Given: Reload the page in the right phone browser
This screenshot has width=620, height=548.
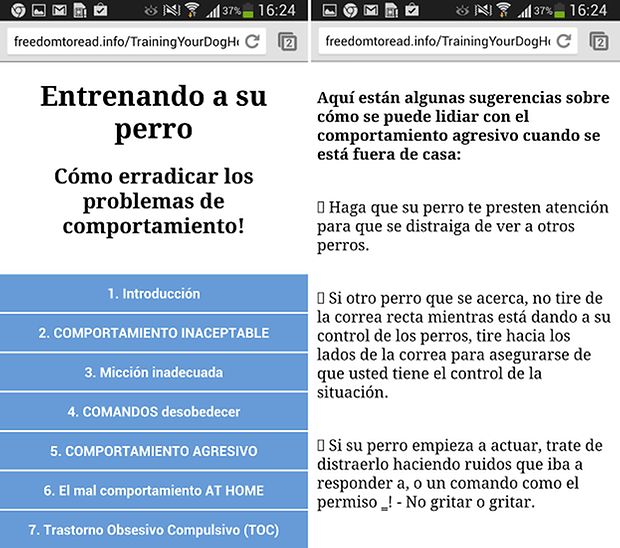Looking at the screenshot, I should pos(564,41).
